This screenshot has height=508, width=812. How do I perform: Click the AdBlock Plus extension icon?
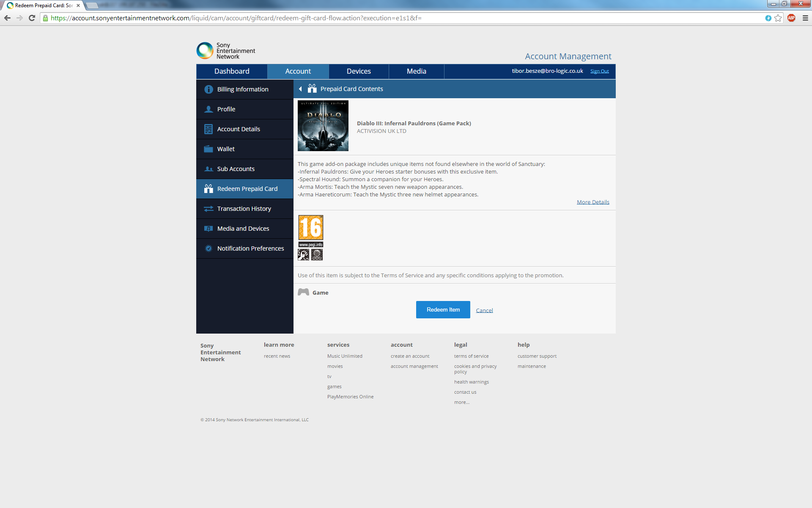[x=791, y=18]
